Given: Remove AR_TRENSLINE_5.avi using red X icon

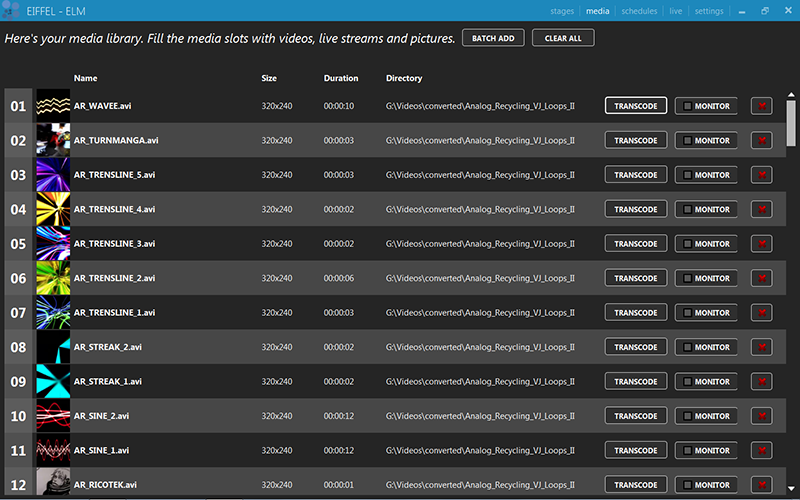Looking at the screenshot, I should click(761, 175).
